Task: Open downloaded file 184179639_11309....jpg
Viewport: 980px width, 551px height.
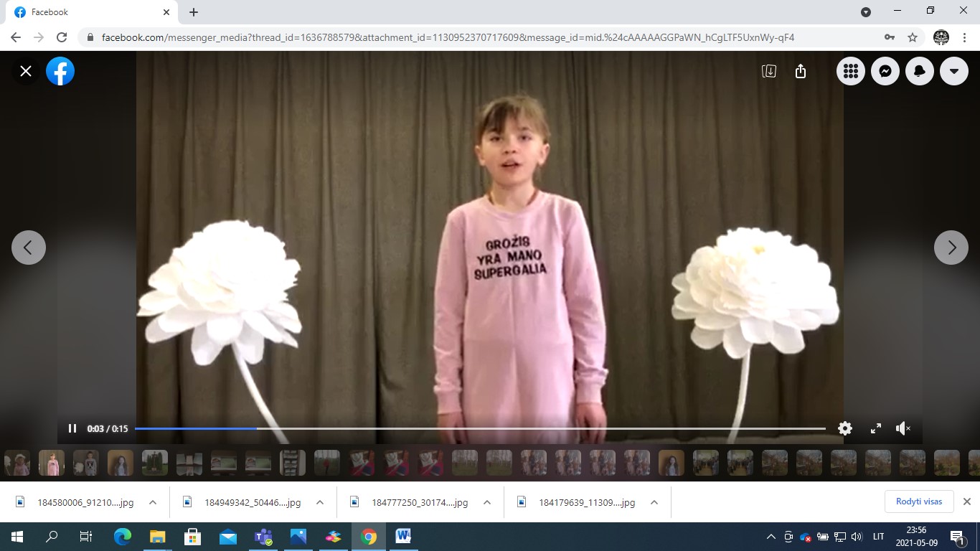Action: click(x=578, y=502)
